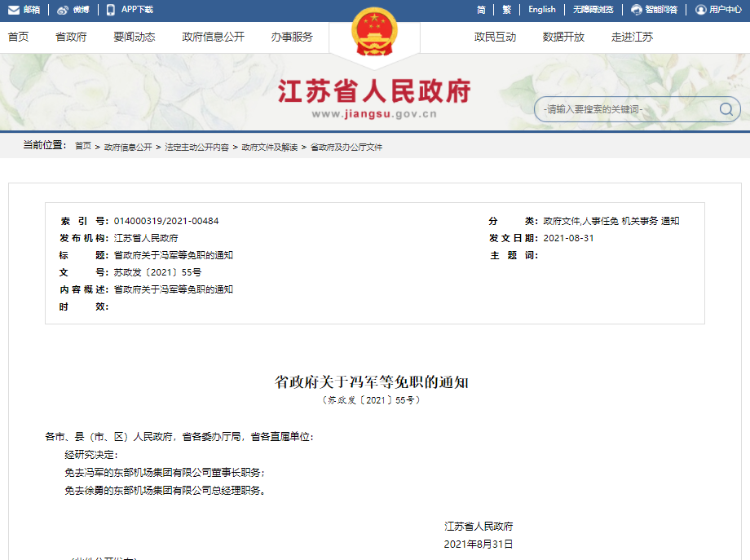
Task: Enable 无障碍浏览 accessibility mode
Action: (593, 10)
